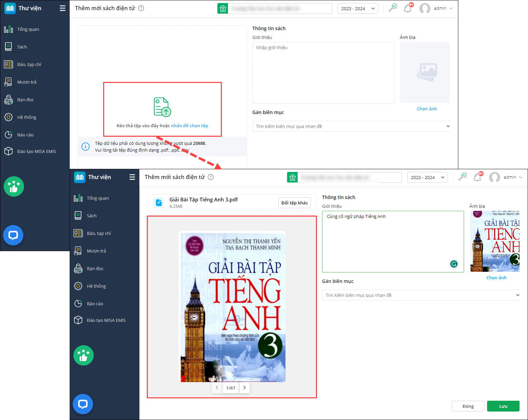This screenshot has width=528, height=420.
Task: Click blue file icon beside PDF name
Action: 159,203
